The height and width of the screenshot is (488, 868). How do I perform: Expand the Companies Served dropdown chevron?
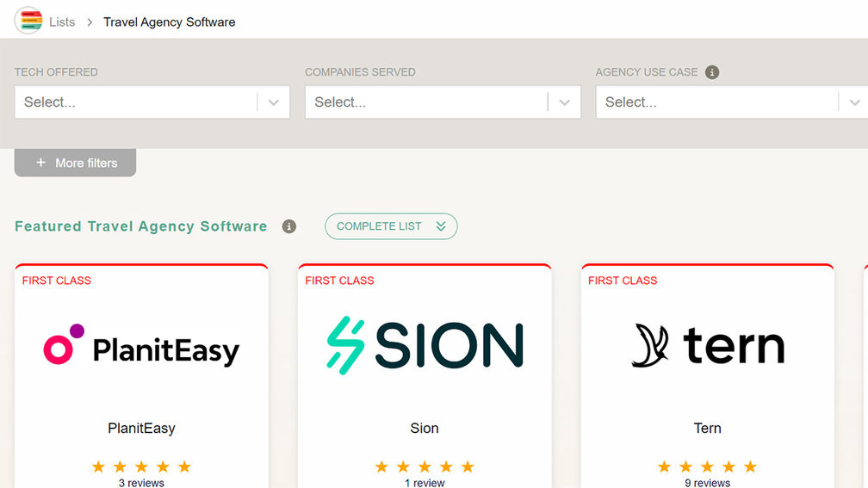(x=564, y=102)
